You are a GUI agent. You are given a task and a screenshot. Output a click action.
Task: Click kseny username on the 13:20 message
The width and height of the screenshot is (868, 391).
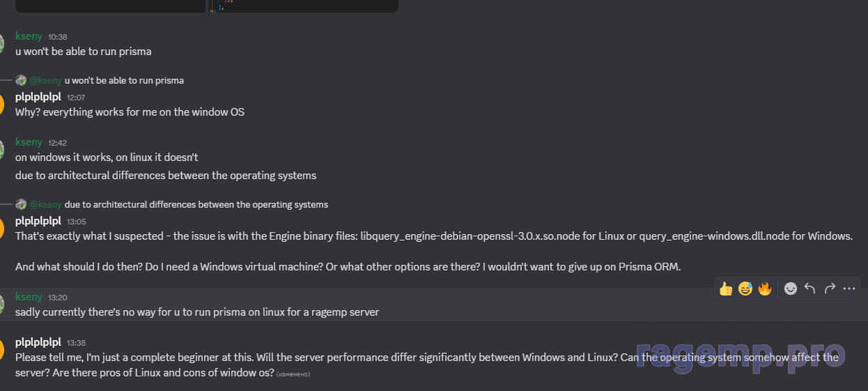click(x=29, y=297)
